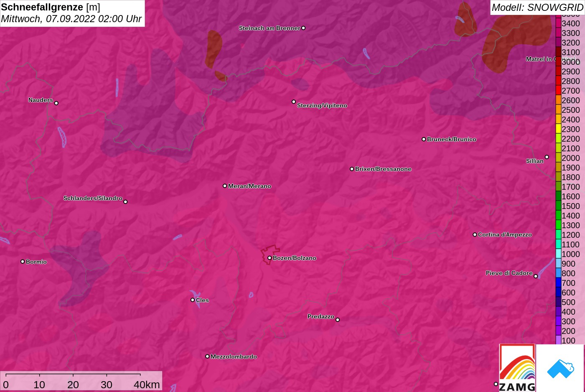The image size is (585, 392).
Task: Click the ZAMG logo
Action: point(517,368)
